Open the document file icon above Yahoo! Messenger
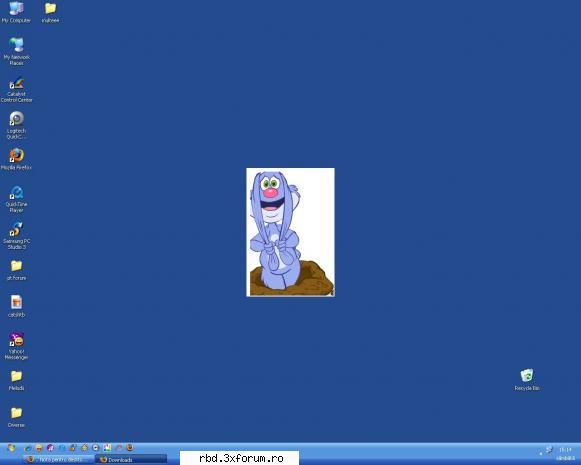The height and width of the screenshot is (465, 581). (x=16, y=306)
